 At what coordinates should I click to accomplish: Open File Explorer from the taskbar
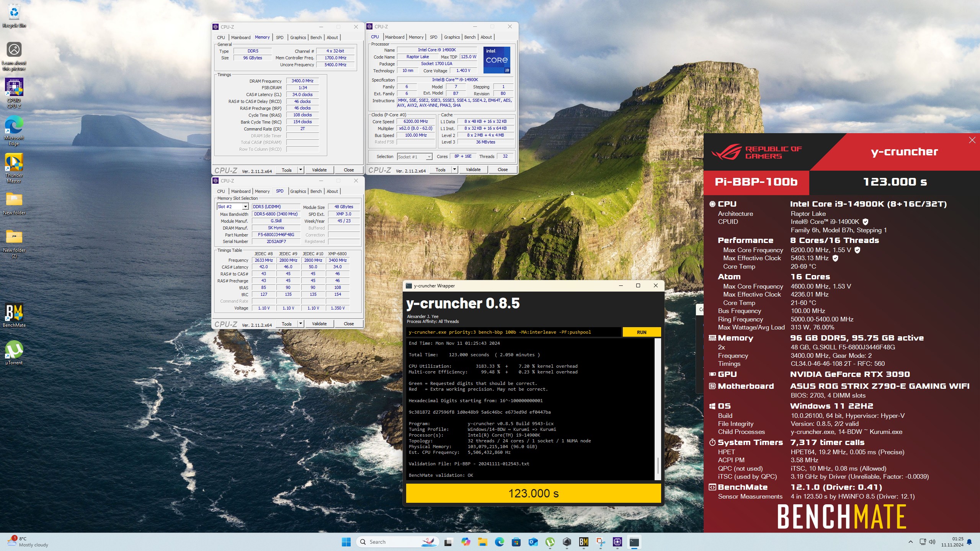pyautogui.click(x=482, y=542)
